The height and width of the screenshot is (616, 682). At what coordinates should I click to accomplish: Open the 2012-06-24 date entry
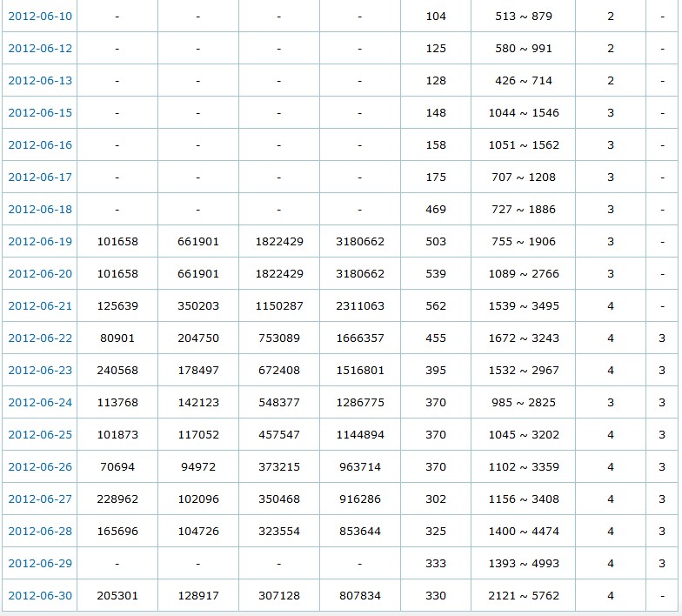[x=40, y=403]
